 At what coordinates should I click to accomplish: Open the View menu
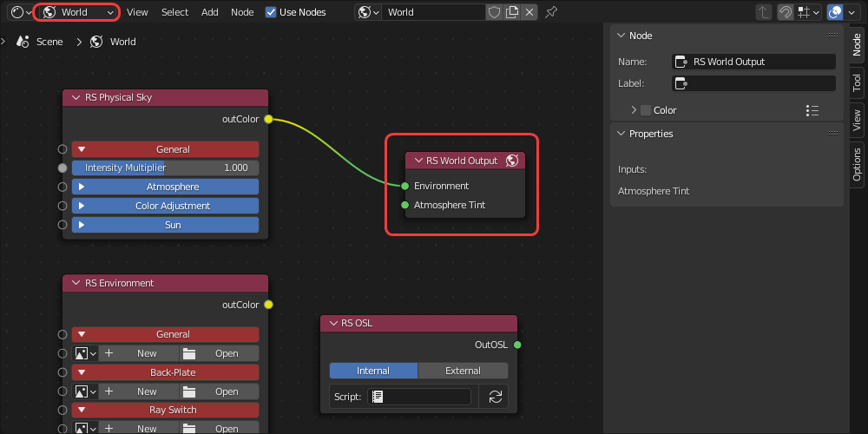coord(137,12)
